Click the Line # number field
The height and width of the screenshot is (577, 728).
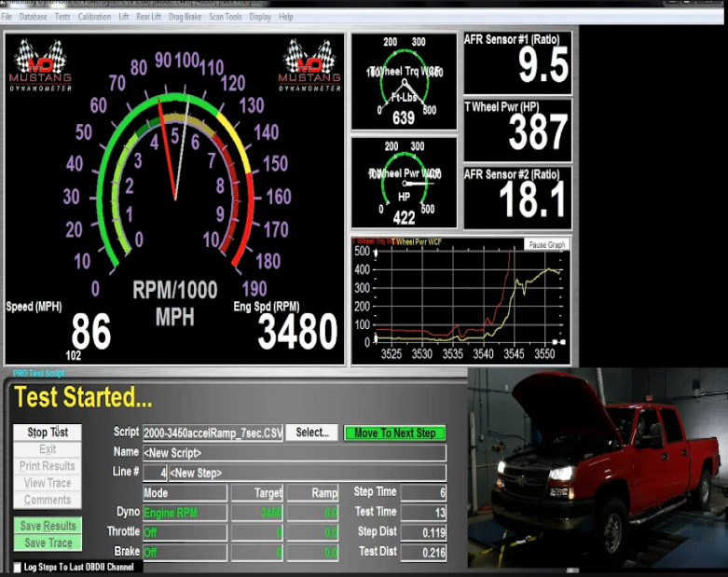155,473
